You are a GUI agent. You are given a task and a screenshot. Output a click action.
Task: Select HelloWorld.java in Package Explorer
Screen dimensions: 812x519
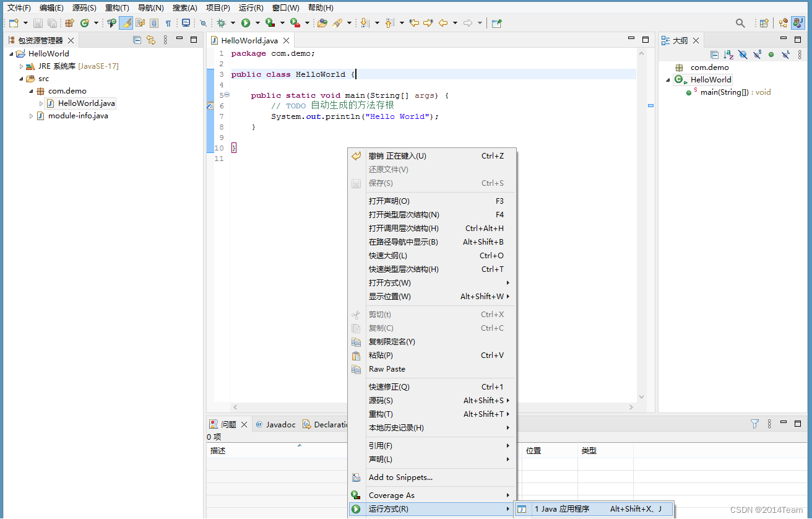[86, 103]
